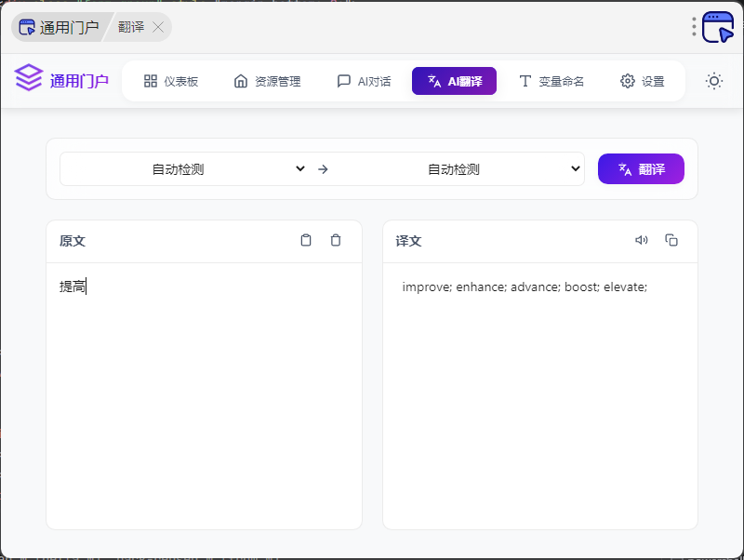Viewport: 744px width, 560px height.
Task: Click the extension icon at top right
Action: coord(717,27)
